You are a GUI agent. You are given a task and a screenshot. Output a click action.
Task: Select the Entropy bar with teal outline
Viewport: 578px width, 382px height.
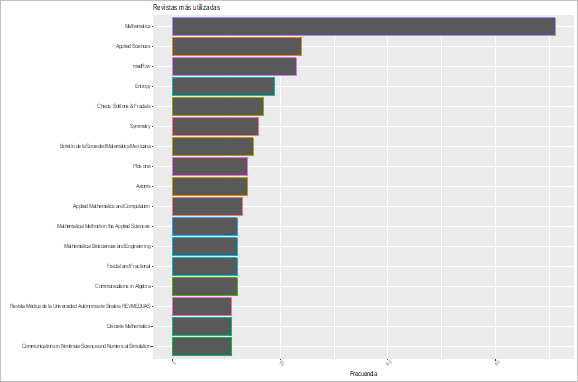[x=223, y=86]
